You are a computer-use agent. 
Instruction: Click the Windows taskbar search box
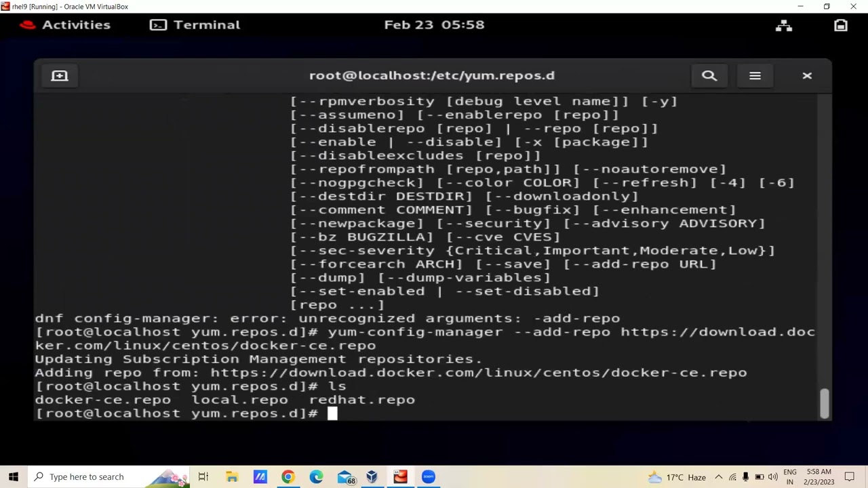(108, 476)
